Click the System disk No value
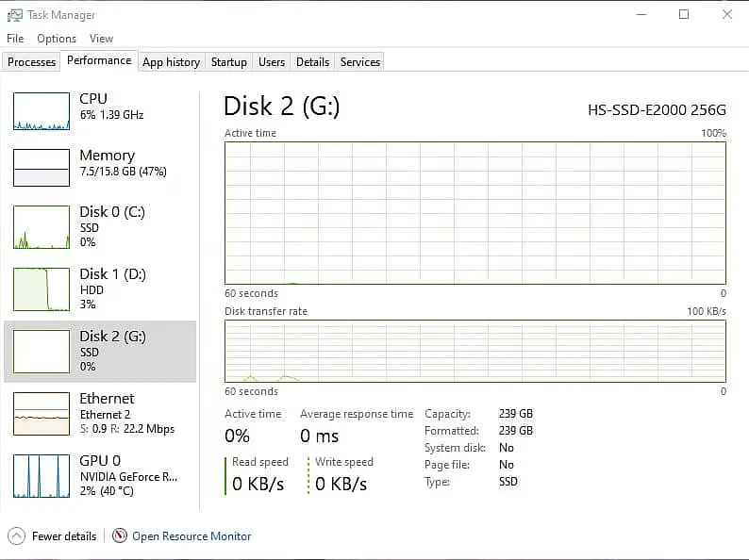The height and width of the screenshot is (560, 749). click(507, 448)
